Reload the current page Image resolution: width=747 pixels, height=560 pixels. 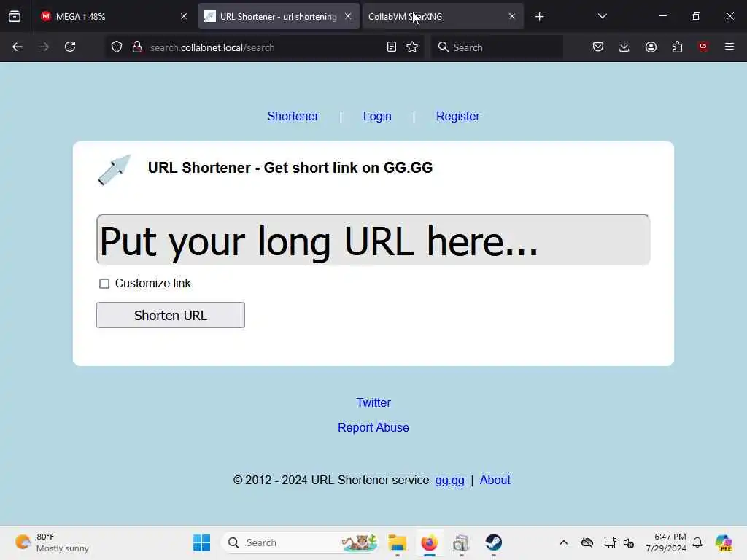70,47
